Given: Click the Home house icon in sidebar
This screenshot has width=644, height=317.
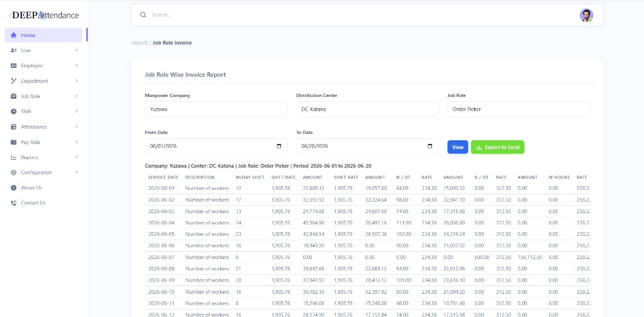Looking at the screenshot, I should [x=14, y=35].
